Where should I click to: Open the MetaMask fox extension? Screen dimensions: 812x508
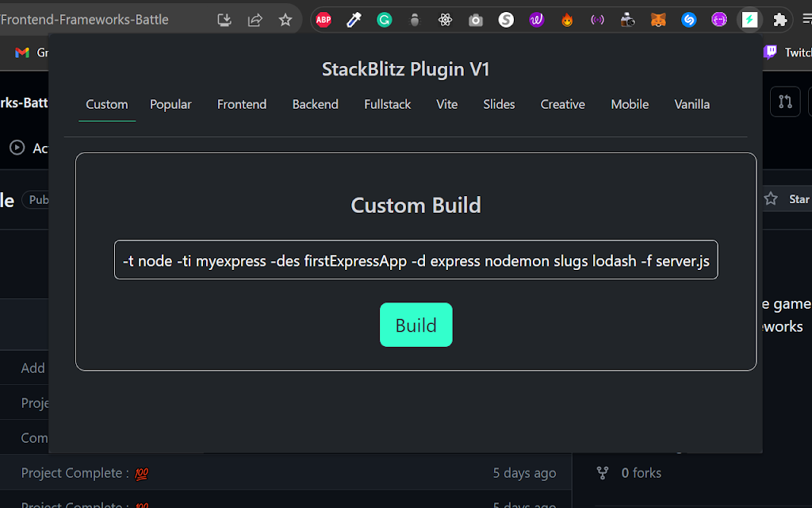[658, 20]
